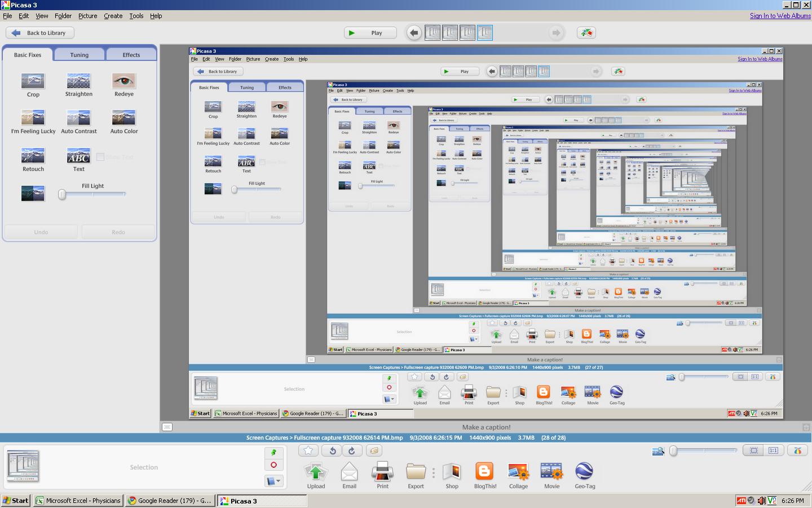Switch to Google Reader taskbar item

170,500
